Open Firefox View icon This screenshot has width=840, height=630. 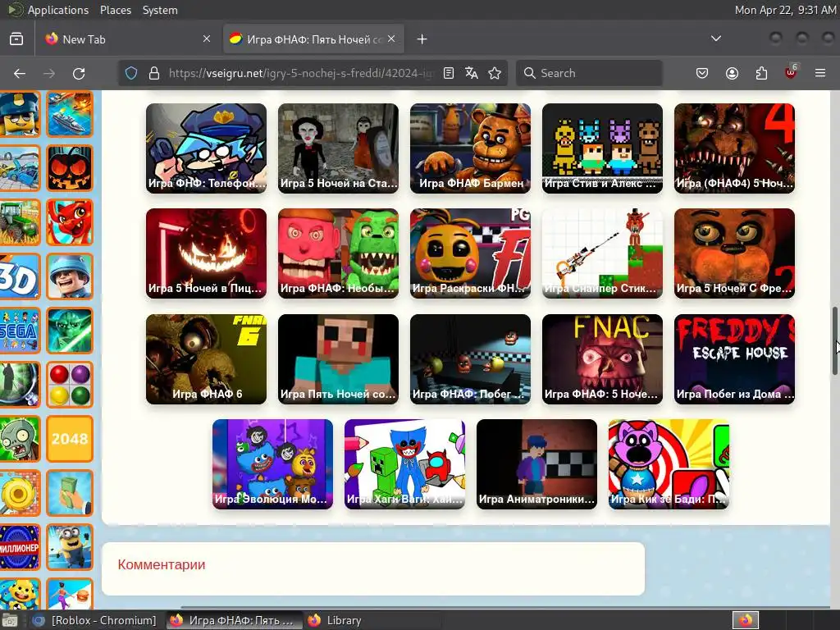click(x=16, y=39)
